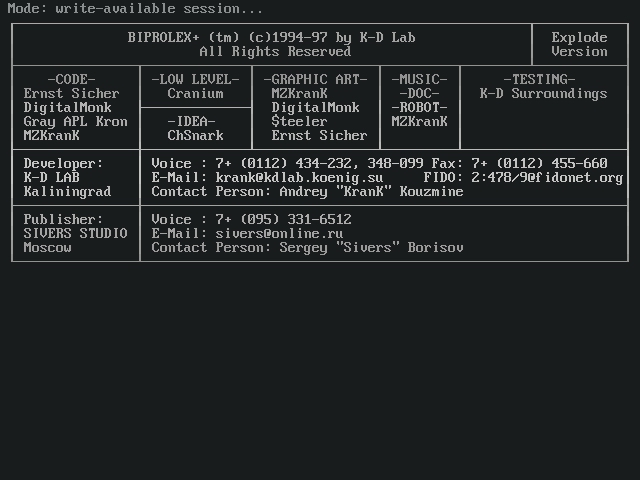Click the contact name Andrey "KranK" Kouzmine
Screen dimensions: 640x480
371,191
